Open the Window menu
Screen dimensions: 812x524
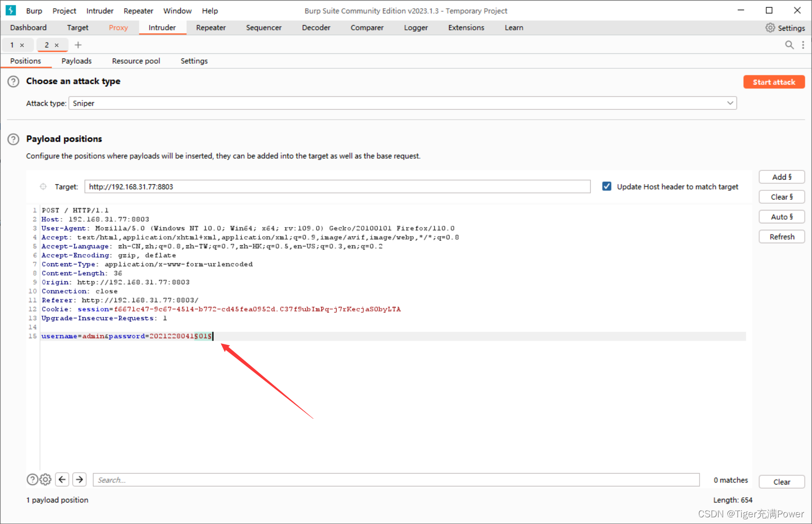pyautogui.click(x=178, y=11)
